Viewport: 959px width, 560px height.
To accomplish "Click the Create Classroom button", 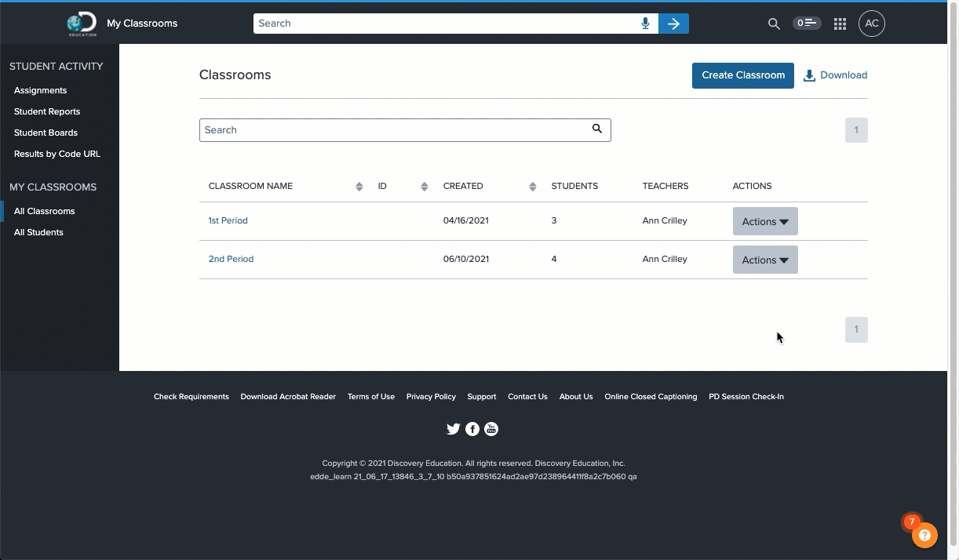I will pos(742,75).
